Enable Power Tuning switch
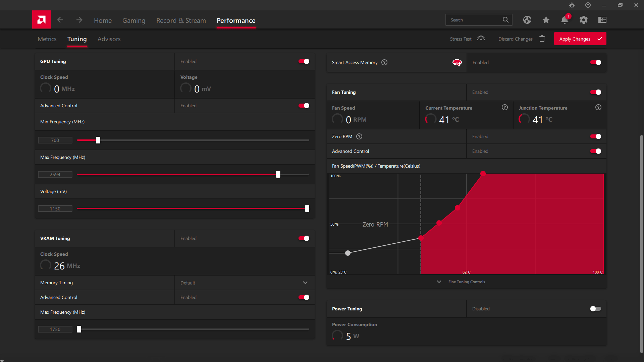 tap(596, 309)
